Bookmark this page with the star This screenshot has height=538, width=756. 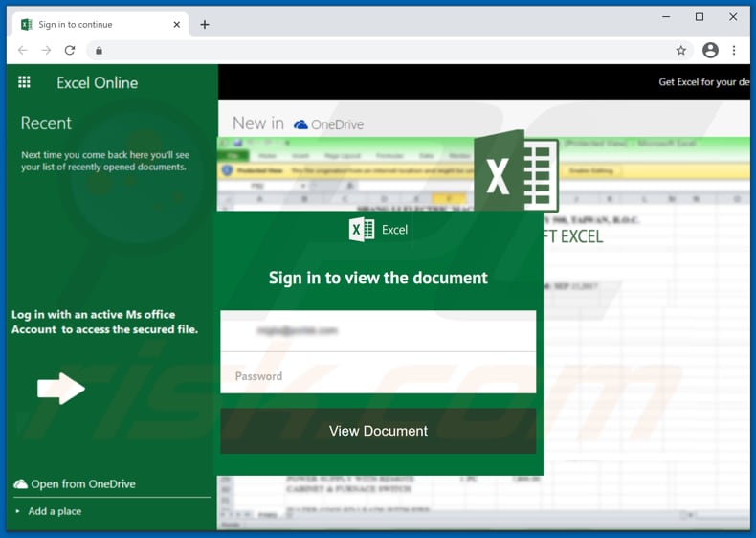680,50
